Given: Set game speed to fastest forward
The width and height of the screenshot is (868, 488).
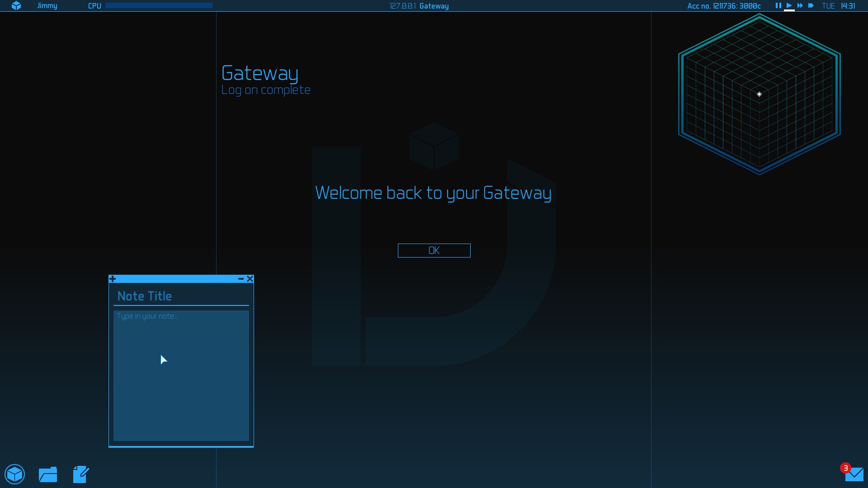Looking at the screenshot, I should 811,5.
